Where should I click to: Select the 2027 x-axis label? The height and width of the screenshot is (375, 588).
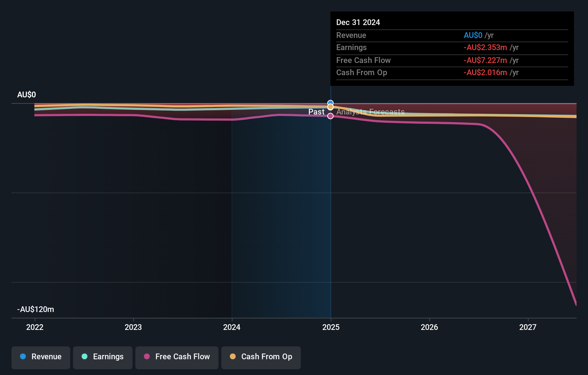(x=528, y=327)
